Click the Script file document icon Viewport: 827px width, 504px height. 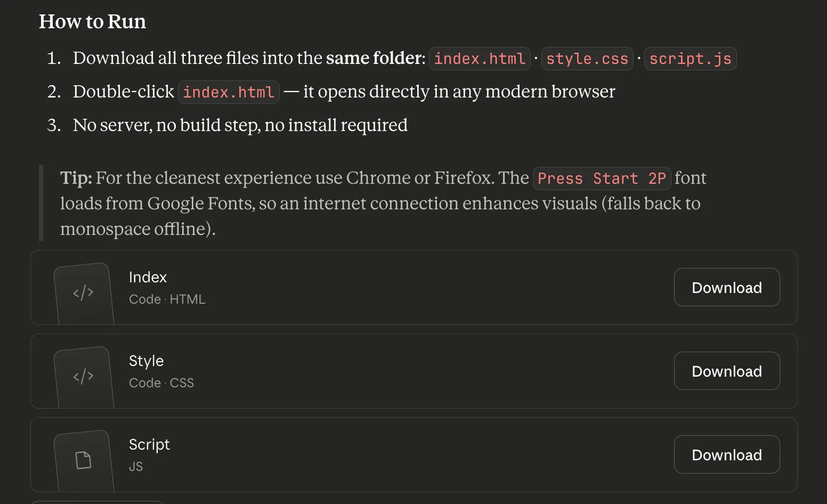point(84,460)
